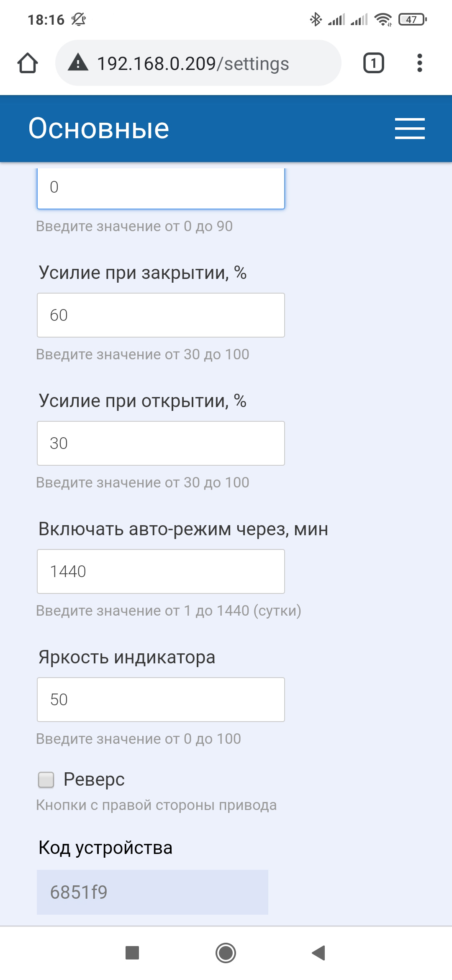Viewport: 452px width, 980px height.
Task: Tap the not-secure warning triangle icon
Action: pos(78,63)
